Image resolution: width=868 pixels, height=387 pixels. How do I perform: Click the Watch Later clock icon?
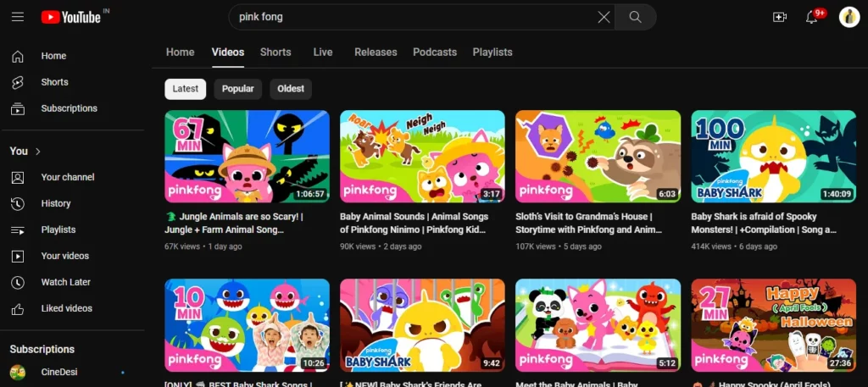click(x=18, y=283)
